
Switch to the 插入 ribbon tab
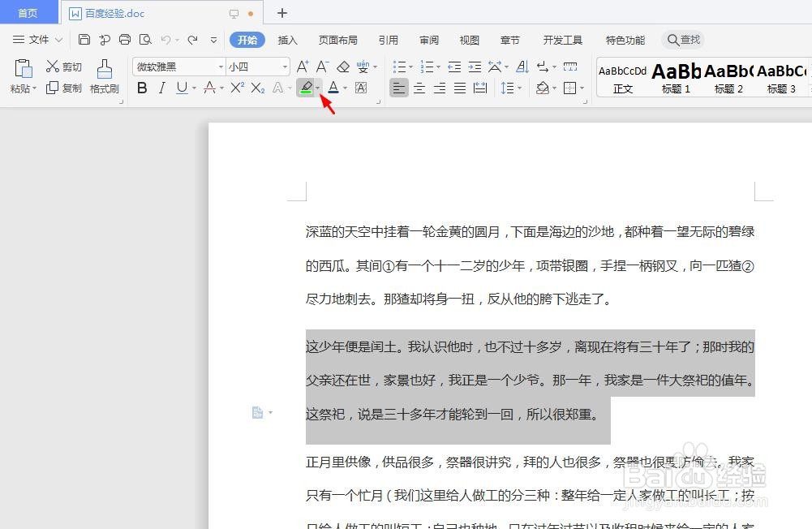pyautogui.click(x=287, y=39)
